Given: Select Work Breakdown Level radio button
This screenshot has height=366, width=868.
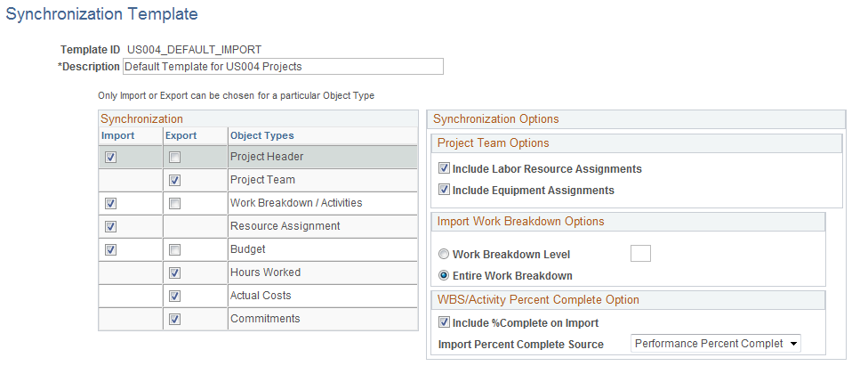Looking at the screenshot, I should 444,255.
